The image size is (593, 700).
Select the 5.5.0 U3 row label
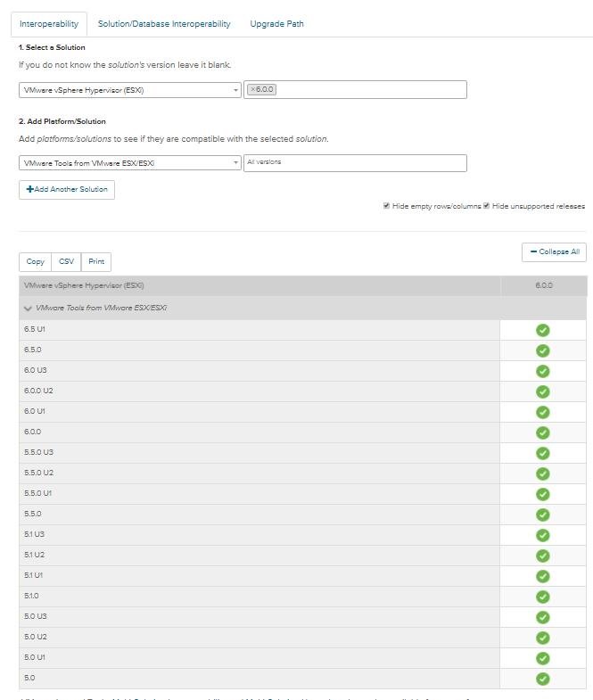[x=38, y=452]
